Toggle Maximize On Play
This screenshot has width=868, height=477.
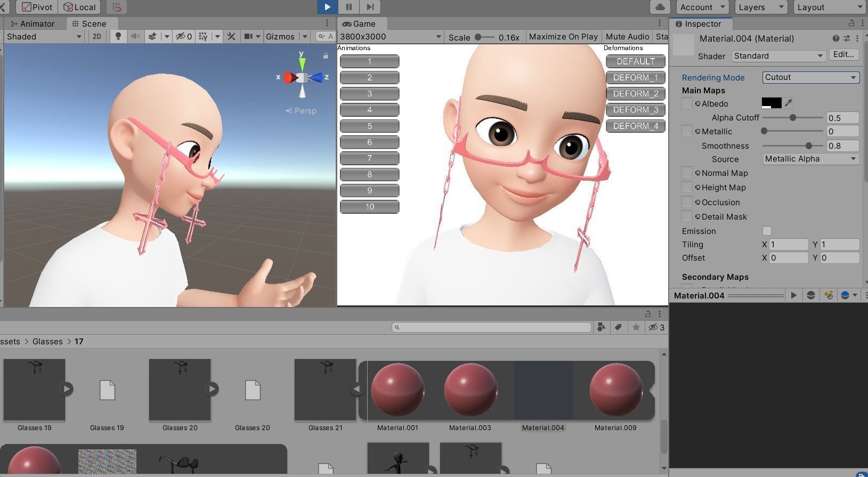pos(563,37)
